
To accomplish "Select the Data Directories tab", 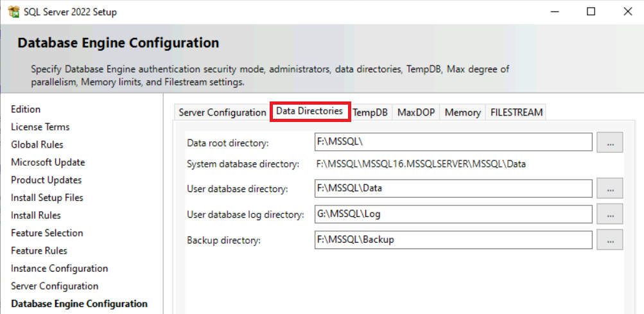I will tap(309, 111).
